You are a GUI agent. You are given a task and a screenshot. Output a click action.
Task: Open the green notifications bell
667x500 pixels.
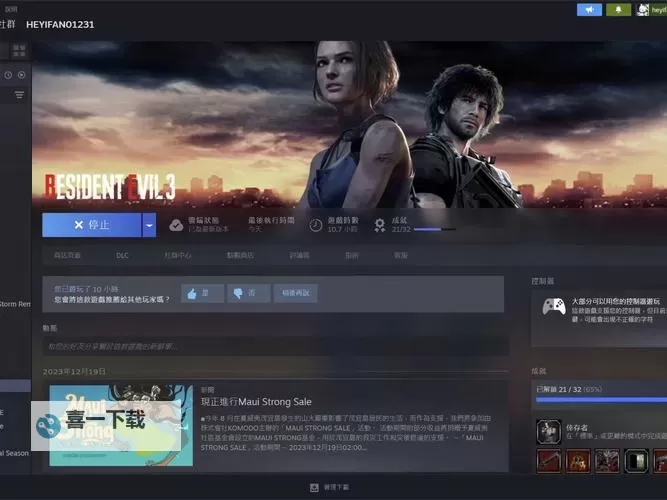(x=618, y=9)
